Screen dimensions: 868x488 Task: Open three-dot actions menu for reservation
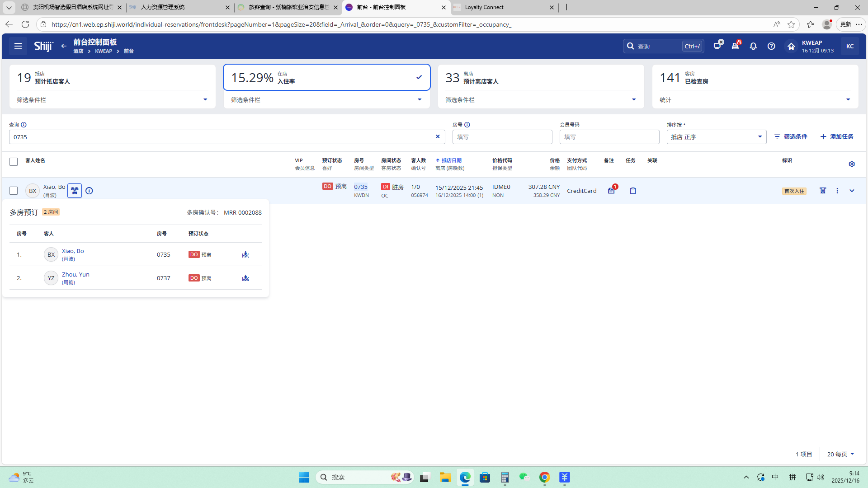[x=837, y=191]
